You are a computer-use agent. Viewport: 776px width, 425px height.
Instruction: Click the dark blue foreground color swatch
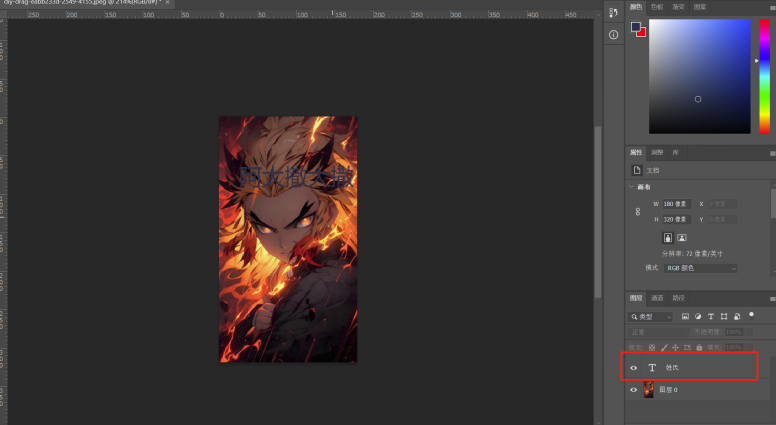point(635,26)
